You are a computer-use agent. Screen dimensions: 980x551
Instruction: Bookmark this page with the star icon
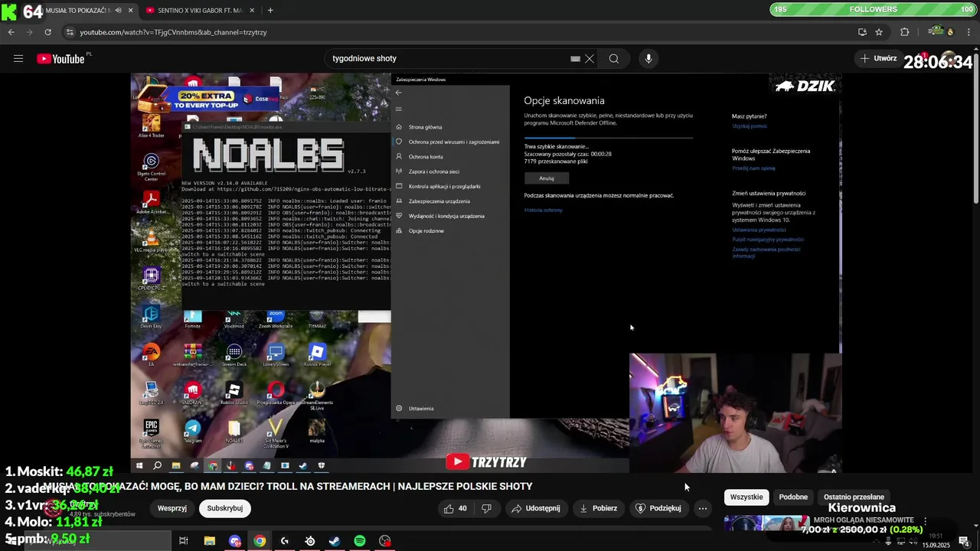point(879,32)
